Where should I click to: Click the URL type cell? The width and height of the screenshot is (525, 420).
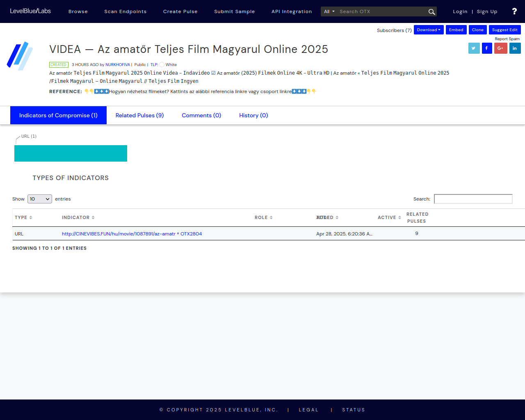point(19,234)
